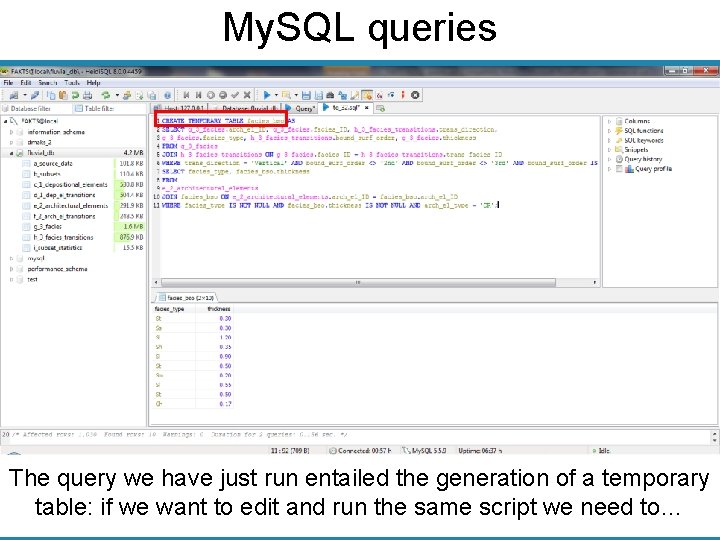Click the Query history clock icon

coord(619,159)
